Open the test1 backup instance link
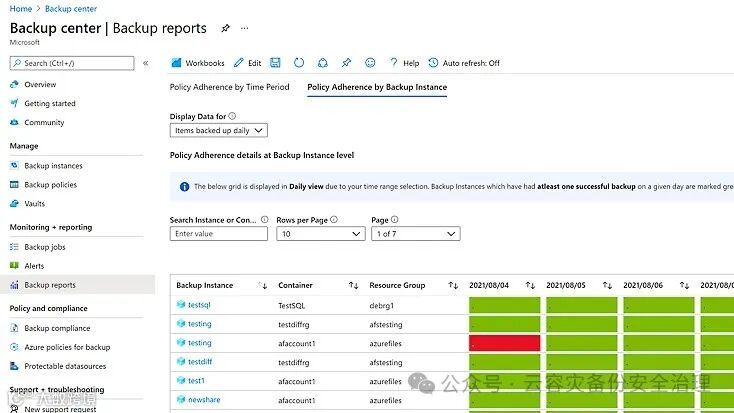Image resolution: width=734 pixels, height=413 pixels. [196, 381]
